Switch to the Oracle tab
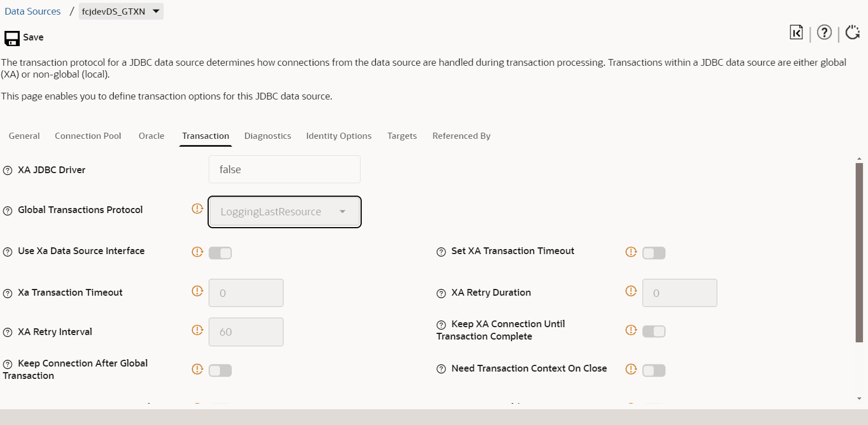This screenshot has height=425, width=868. coord(151,136)
